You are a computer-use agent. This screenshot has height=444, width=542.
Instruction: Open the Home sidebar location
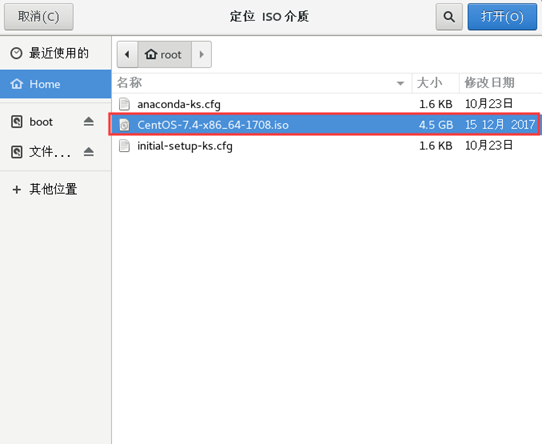click(55, 84)
